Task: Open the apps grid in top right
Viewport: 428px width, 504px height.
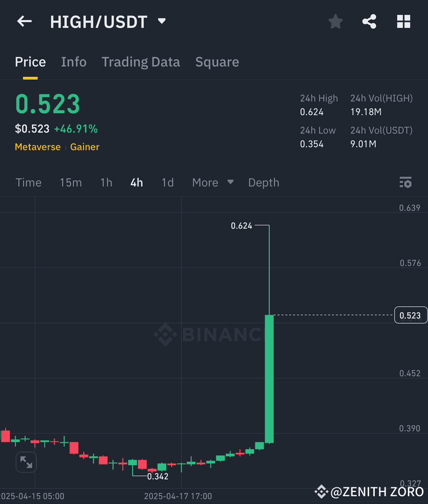Action: click(403, 21)
